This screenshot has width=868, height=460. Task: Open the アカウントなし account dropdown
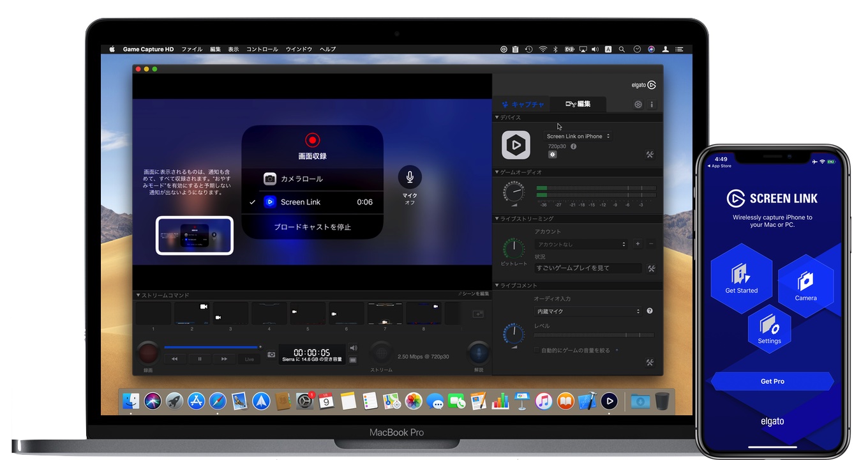point(581,244)
